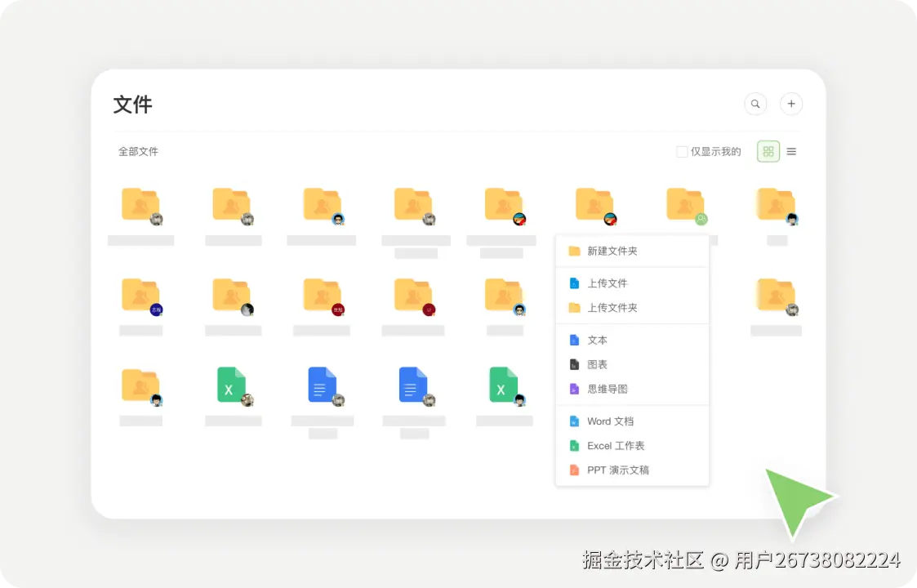This screenshot has height=588, width=917.
Task: Choose Word 文档 from the menu
Action: [x=632, y=421]
